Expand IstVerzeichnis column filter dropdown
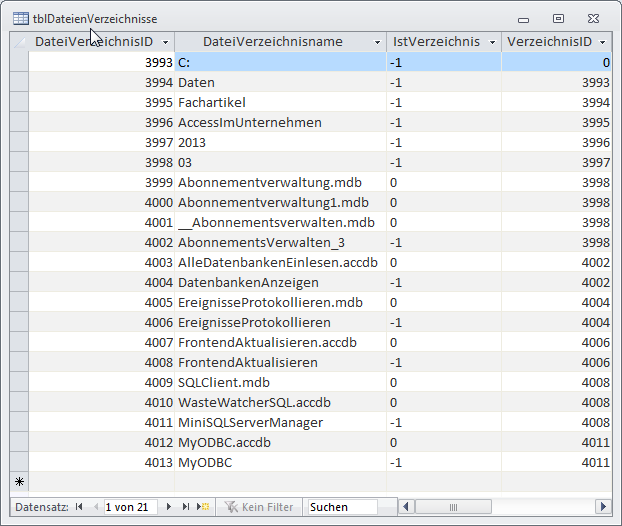This screenshot has height=526, width=622. [x=492, y=42]
